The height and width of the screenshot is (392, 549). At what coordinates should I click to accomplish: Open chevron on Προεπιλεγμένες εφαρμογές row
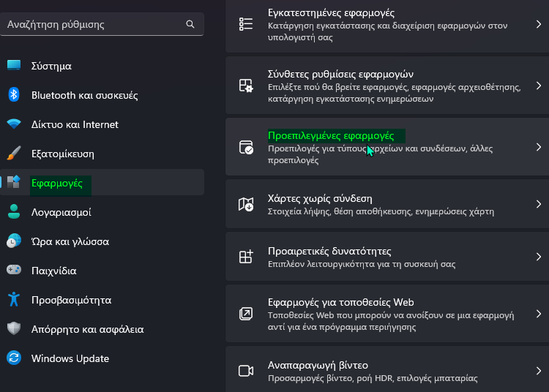[539, 147]
